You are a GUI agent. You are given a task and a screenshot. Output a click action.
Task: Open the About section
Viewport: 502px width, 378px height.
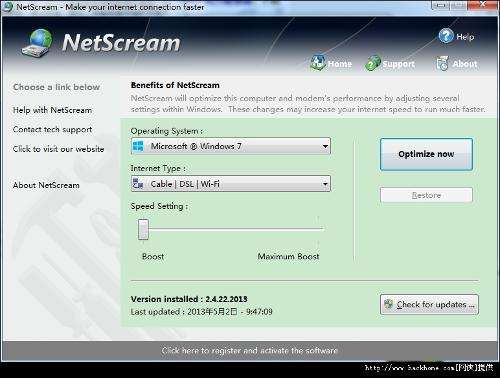[465, 64]
